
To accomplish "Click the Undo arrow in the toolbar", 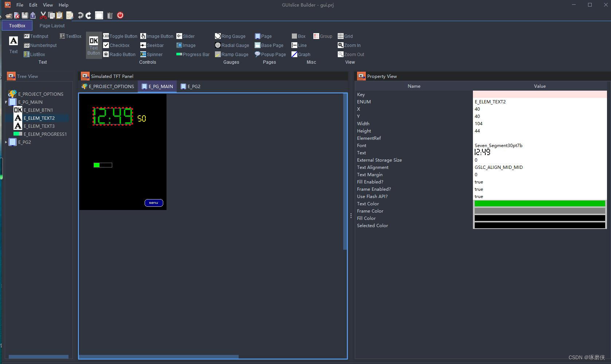I will tap(80, 15).
